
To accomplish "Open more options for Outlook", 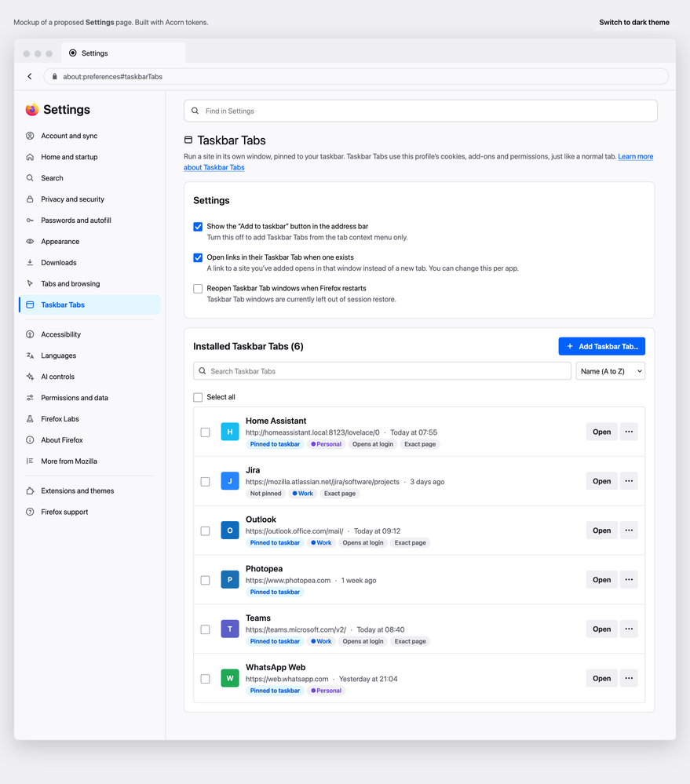I will [629, 531].
